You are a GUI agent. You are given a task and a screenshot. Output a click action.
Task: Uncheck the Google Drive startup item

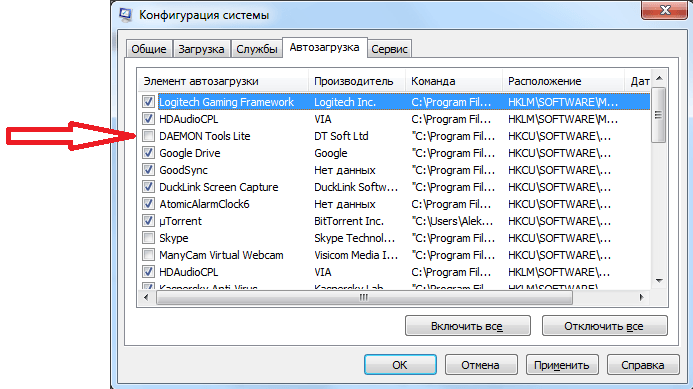coord(148,153)
